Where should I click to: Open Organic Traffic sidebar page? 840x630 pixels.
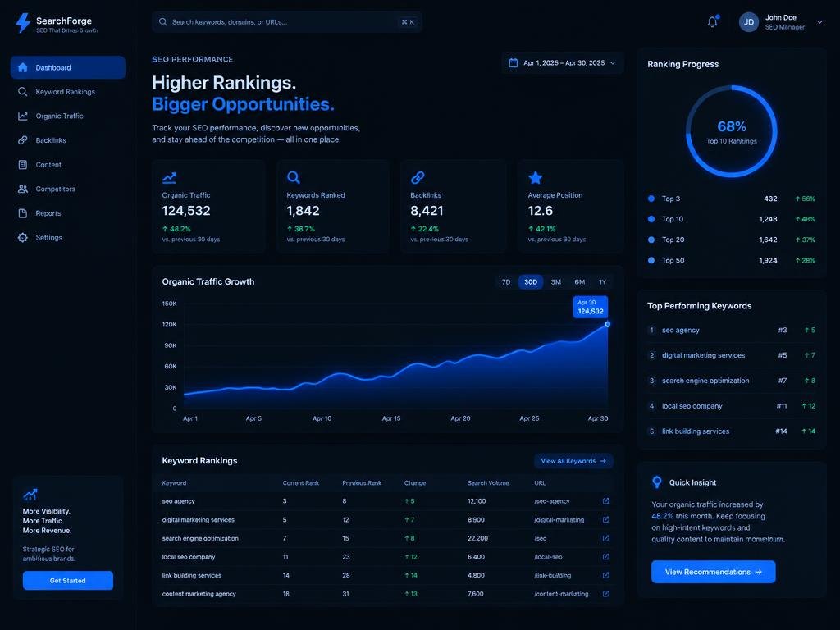68,116
